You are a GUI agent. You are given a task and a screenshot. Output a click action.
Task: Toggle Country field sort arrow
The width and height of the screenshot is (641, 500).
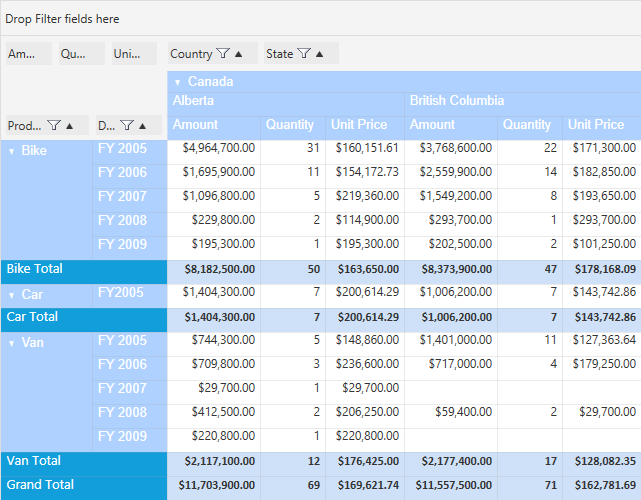tap(239, 54)
